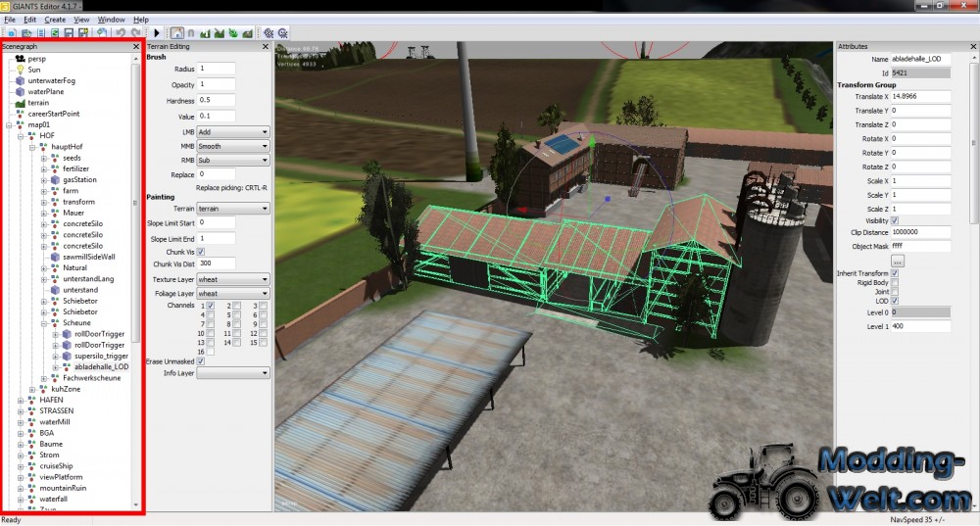
Task: Click the Translate X input field
Action: pos(920,96)
